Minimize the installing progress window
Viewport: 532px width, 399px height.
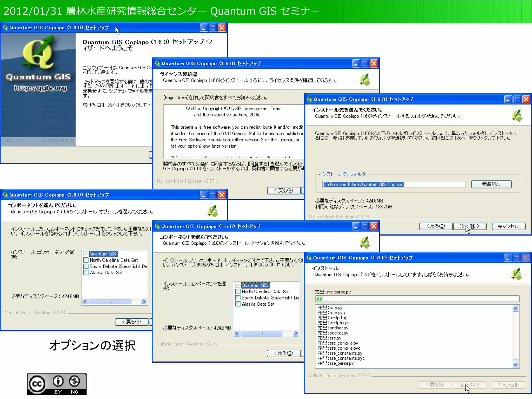coord(508,258)
